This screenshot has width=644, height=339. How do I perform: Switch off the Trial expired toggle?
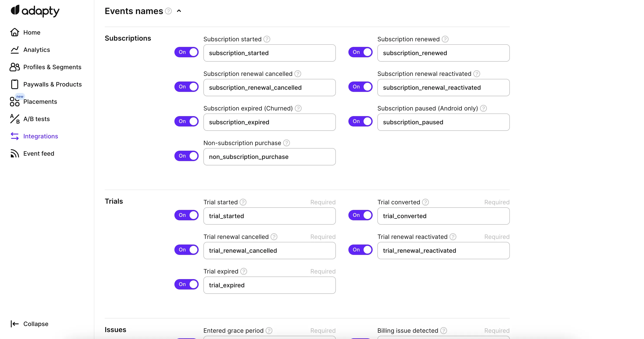point(186,284)
